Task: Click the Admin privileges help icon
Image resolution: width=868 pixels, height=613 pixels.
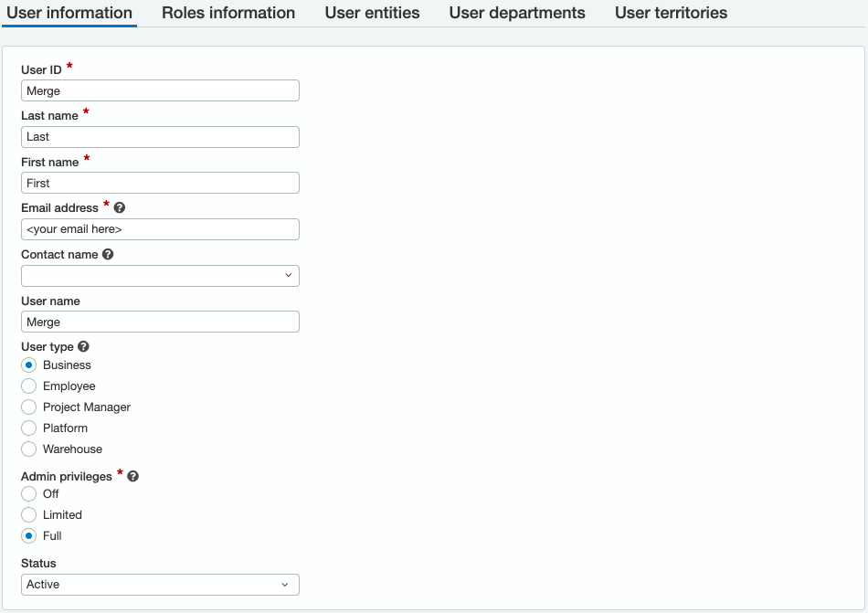Action: pos(133,477)
